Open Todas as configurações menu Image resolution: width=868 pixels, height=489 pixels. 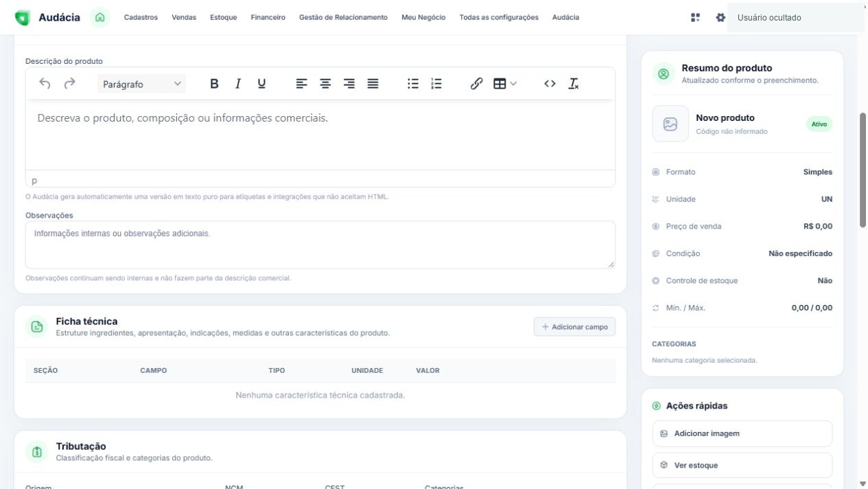pyautogui.click(x=499, y=17)
